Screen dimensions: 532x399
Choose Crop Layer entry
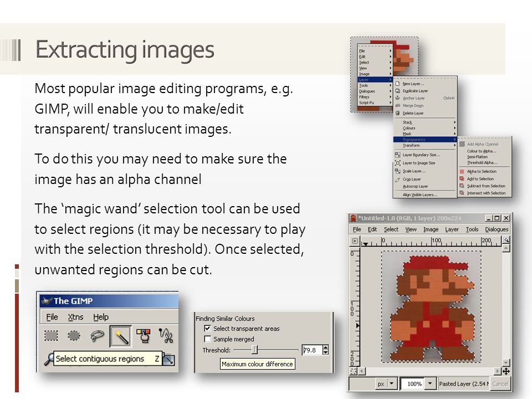click(x=412, y=179)
